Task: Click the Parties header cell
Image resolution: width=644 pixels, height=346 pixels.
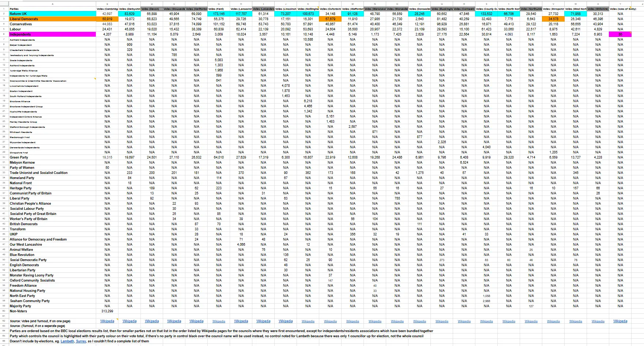Action: point(52,9)
